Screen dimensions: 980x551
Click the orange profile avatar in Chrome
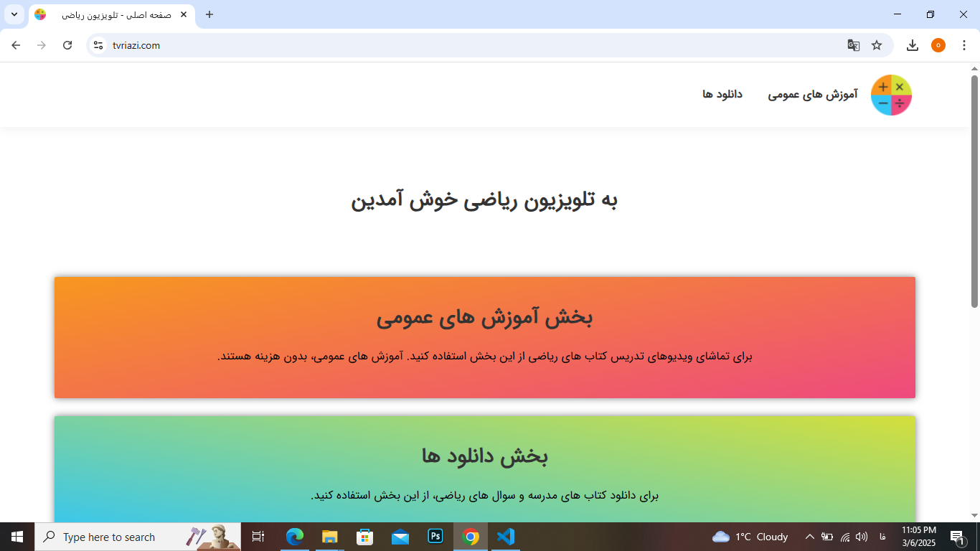[x=938, y=45]
